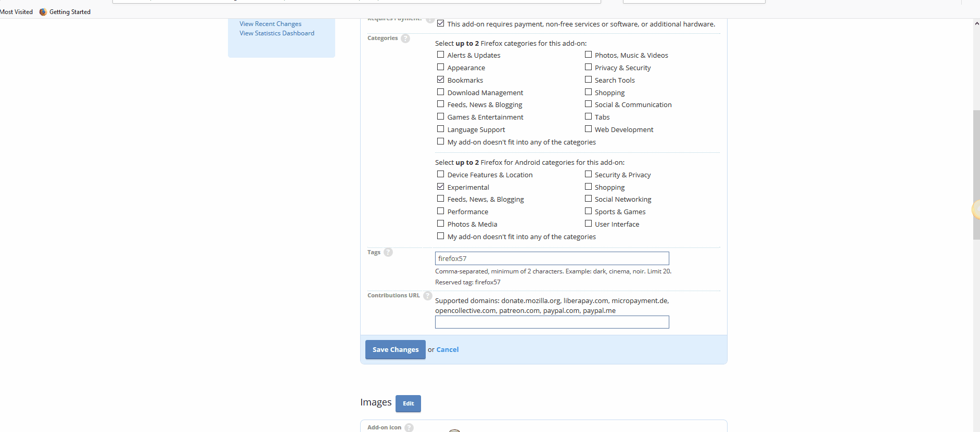Open the Contributions URL help icon
Screen dimensions: 980x432
(428, 295)
